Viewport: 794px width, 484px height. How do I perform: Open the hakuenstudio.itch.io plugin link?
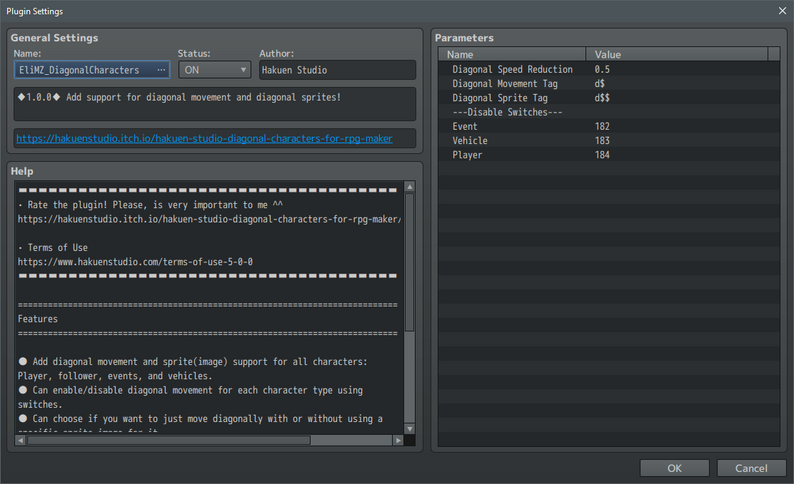[204, 138]
